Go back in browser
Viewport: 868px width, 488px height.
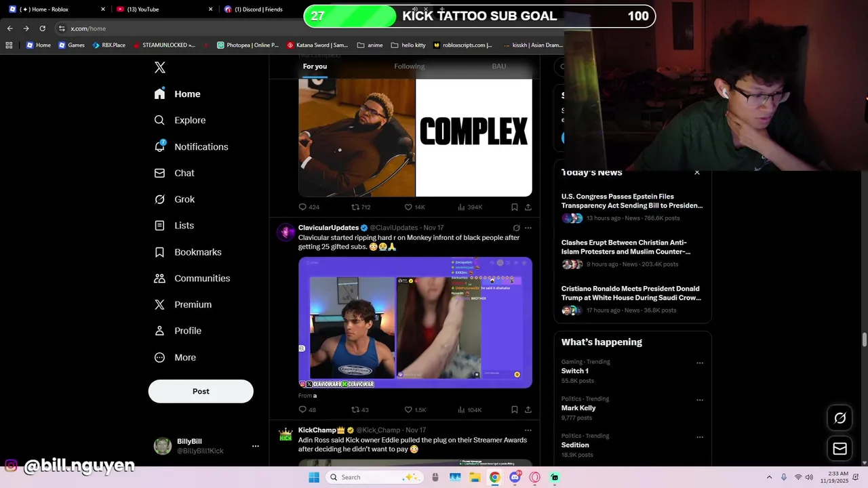tap(9, 28)
